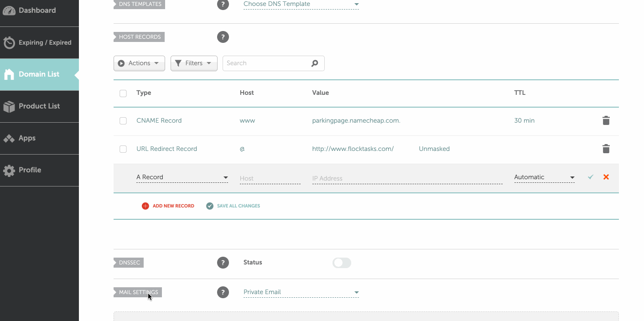
Task: Open help for Mail Settings
Action: tap(223, 292)
